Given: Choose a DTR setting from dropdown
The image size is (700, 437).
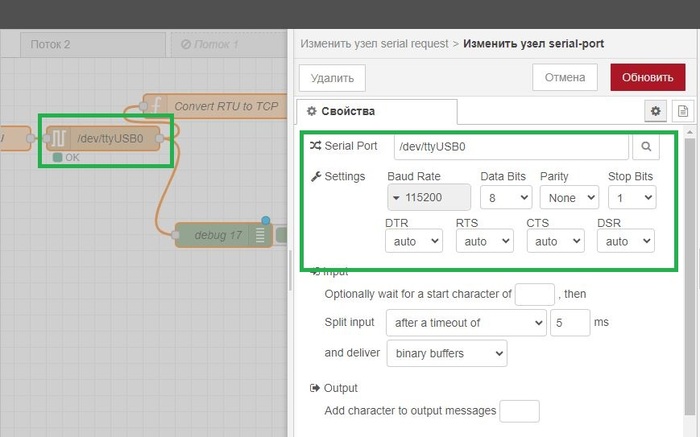Looking at the screenshot, I should click(x=414, y=241).
